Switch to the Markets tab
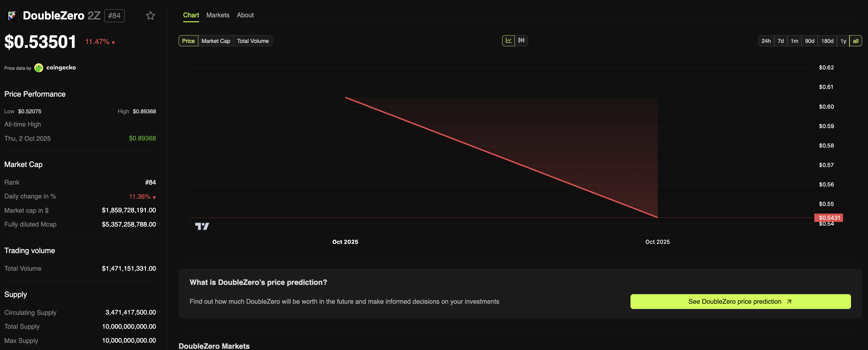 (x=218, y=15)
